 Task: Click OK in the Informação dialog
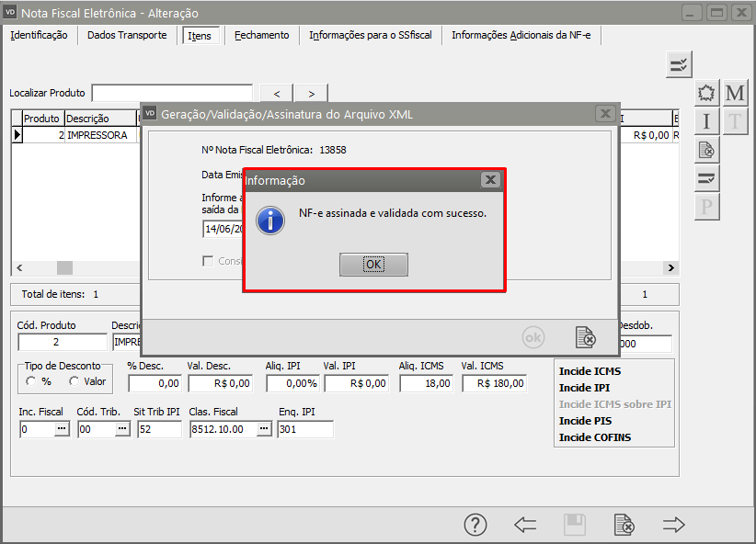[x=372, y=265]
